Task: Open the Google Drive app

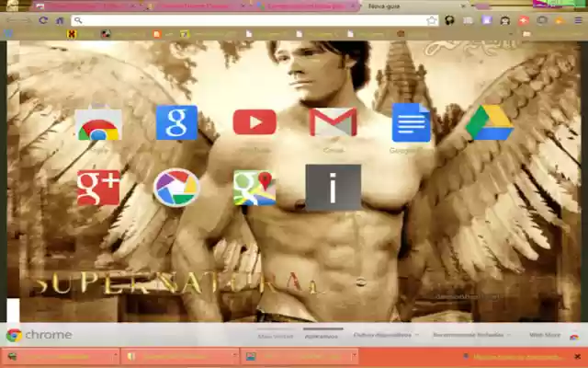Action: click(x=490, y=122)
